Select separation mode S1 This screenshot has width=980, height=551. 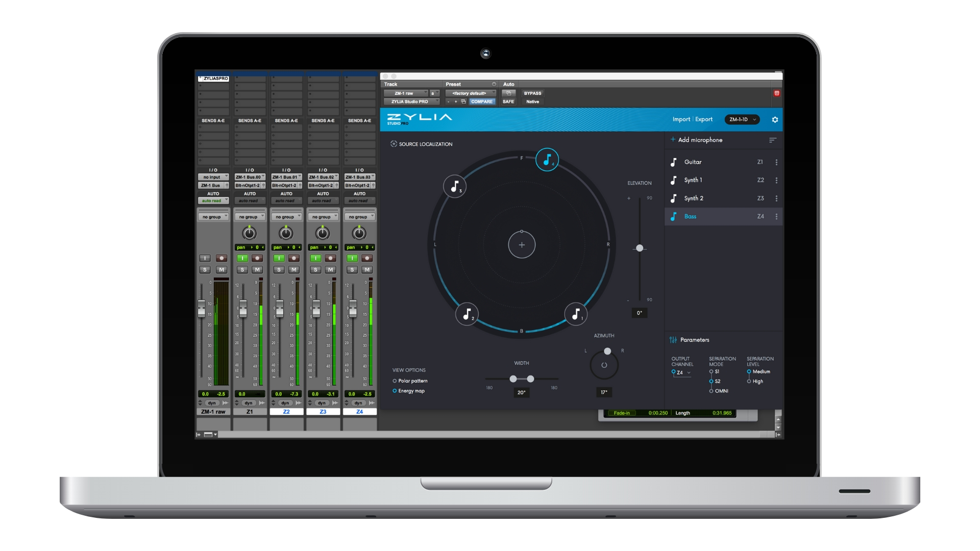(714, 372)
